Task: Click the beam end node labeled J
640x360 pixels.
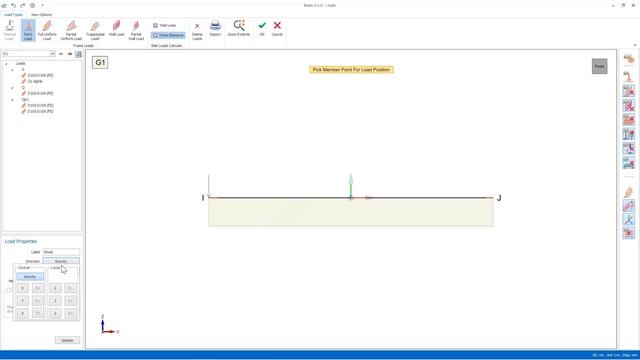Action: 499,198
